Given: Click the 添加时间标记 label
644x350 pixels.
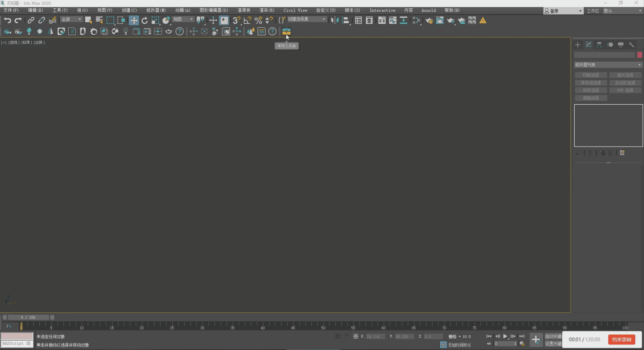Looking at the screenshot, I should pyautogui.click(x=459, y=345).
